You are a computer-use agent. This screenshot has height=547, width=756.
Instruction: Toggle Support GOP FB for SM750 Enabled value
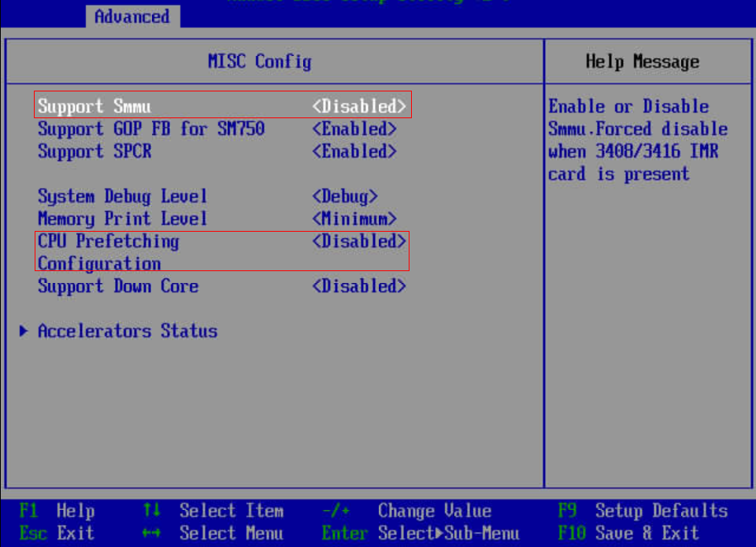point(354,128)
